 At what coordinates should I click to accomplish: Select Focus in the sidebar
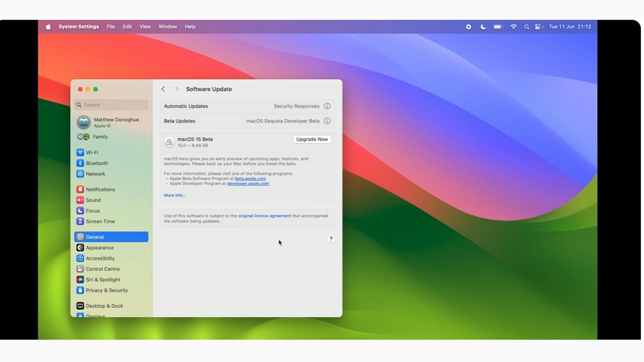pyautogui.click(x=111, y=211)
